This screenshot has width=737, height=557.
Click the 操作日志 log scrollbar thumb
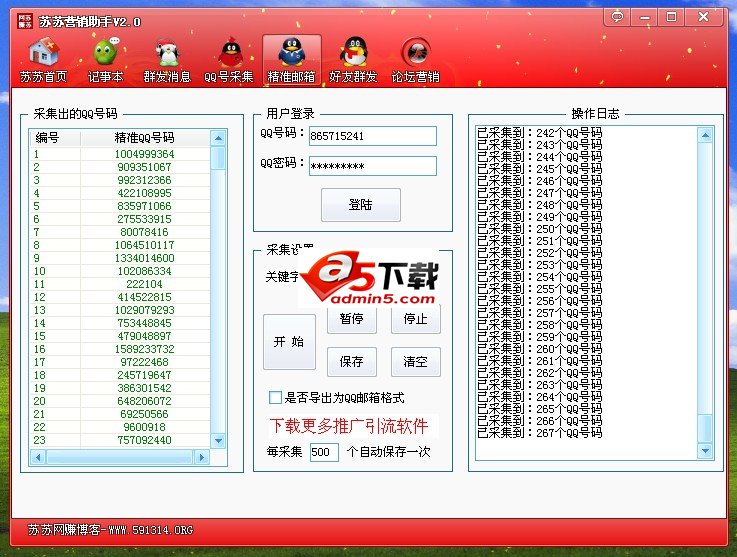(705, 428)
